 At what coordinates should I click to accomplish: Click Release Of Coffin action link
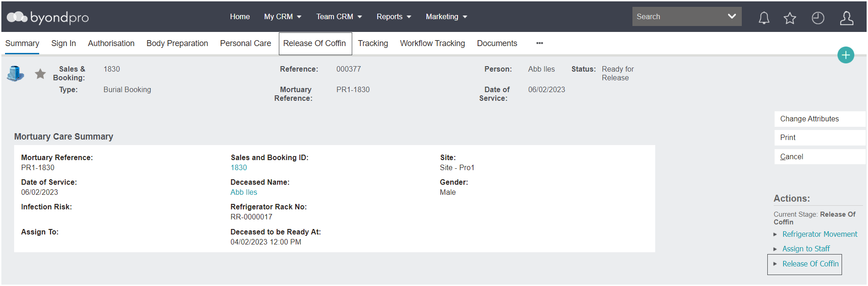click(810, 264)
